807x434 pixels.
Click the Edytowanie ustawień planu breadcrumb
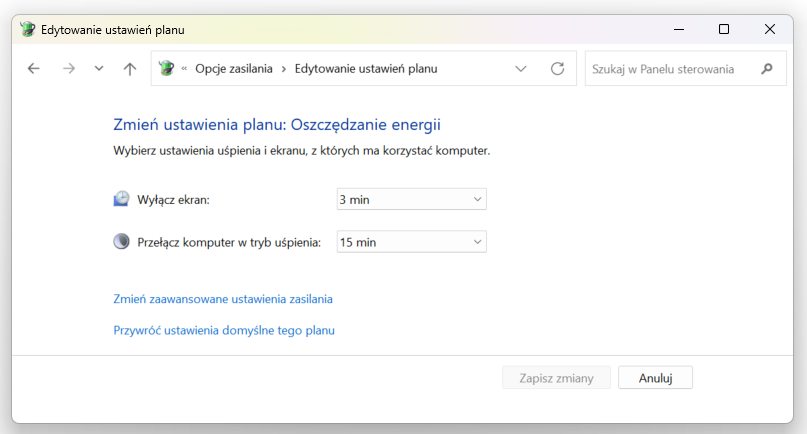[x=366, y=68]
